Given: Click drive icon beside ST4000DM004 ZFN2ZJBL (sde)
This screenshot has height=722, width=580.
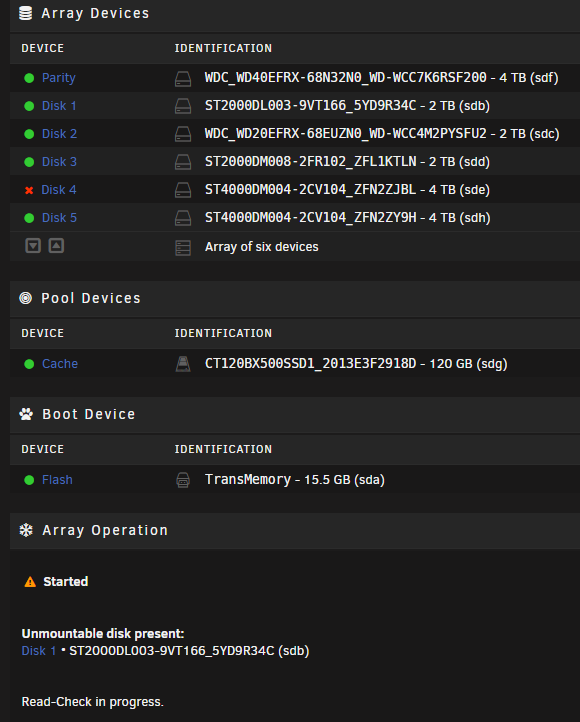Looking at the screenshot, I should [x=183, y=190].
